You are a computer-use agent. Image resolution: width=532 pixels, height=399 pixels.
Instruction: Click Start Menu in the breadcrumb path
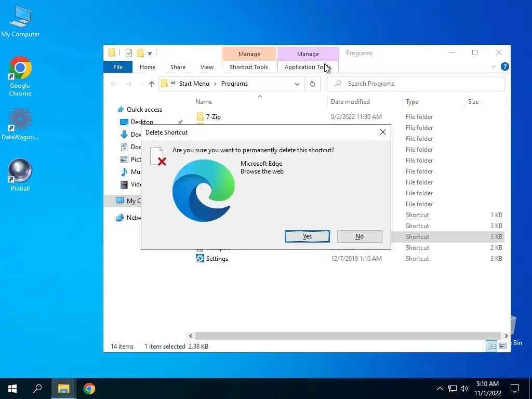click(194, 84)
